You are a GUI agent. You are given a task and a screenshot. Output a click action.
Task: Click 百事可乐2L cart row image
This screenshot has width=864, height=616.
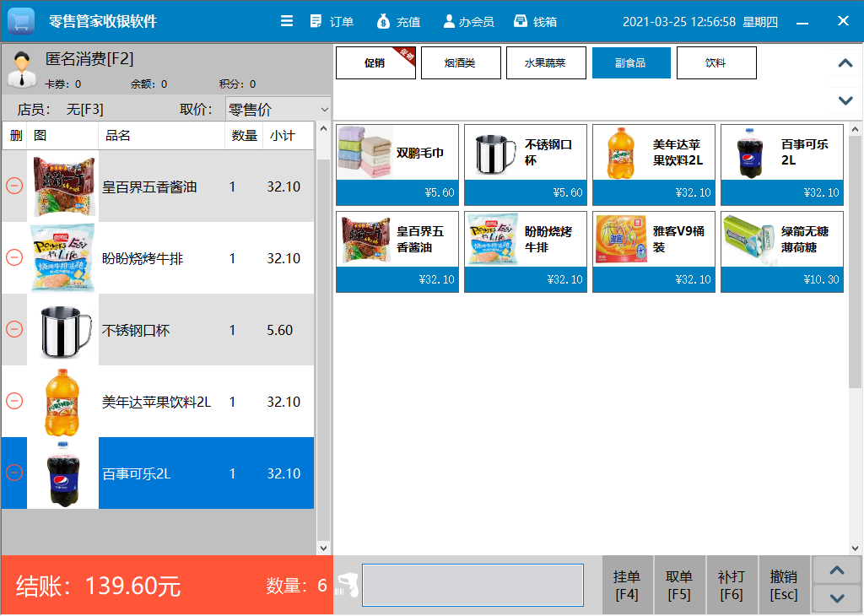[62, 473]
